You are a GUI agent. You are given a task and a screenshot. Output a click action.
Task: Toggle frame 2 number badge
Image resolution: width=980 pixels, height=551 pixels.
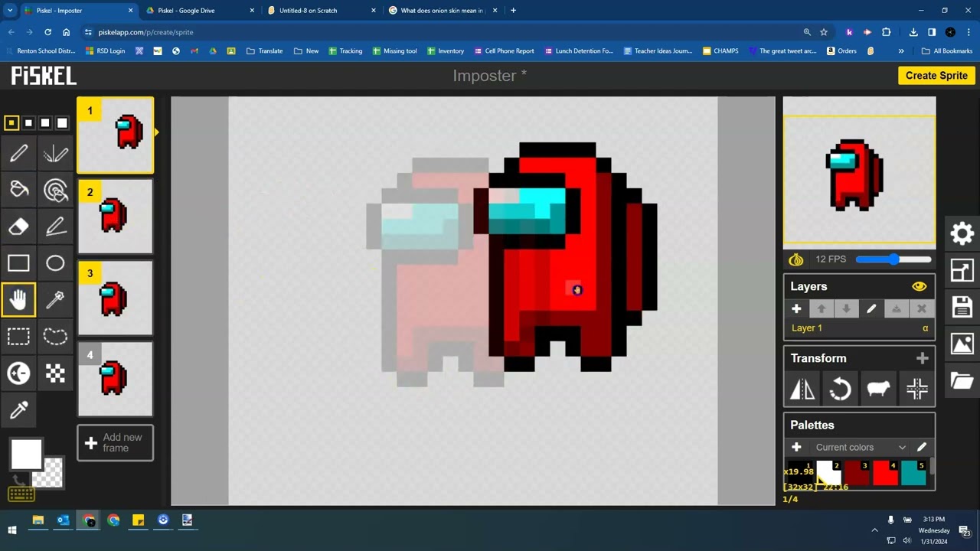pyautogui.click(x=90, y=192)
